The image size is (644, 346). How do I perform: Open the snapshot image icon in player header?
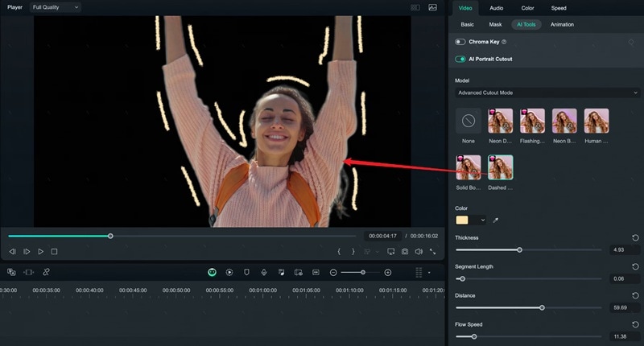(432, 7)
